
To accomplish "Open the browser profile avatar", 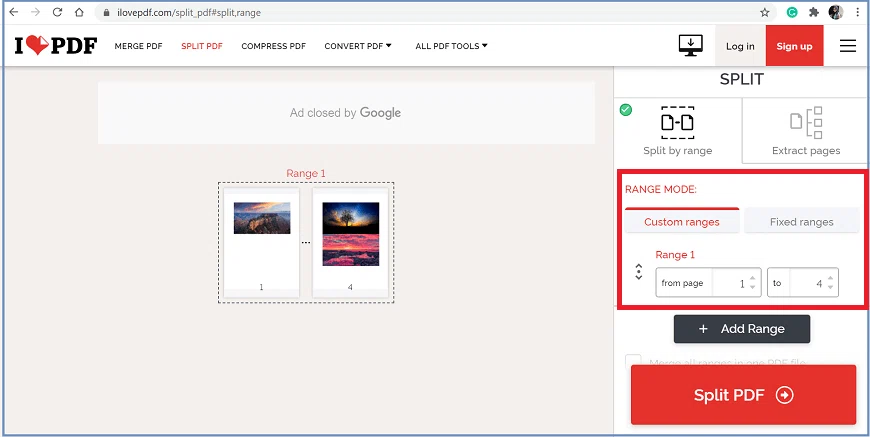I will [x=836, y=12].
